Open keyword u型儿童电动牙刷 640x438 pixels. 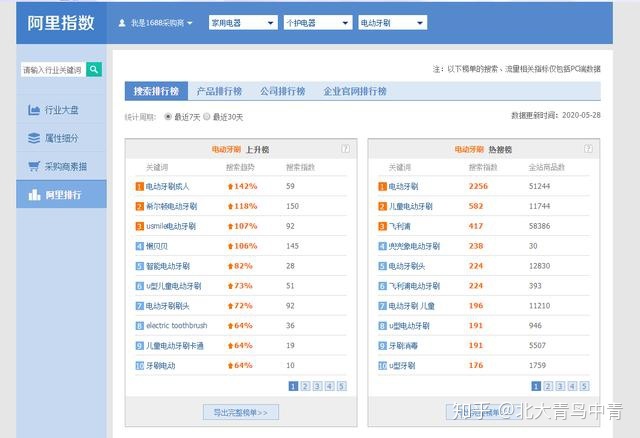point(173,286)
